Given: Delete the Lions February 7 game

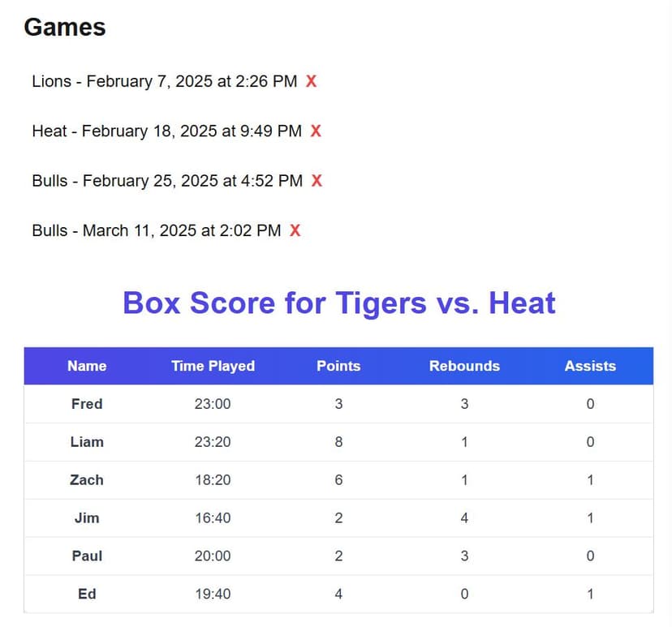Looking at the screenshot, I should 311,81.
